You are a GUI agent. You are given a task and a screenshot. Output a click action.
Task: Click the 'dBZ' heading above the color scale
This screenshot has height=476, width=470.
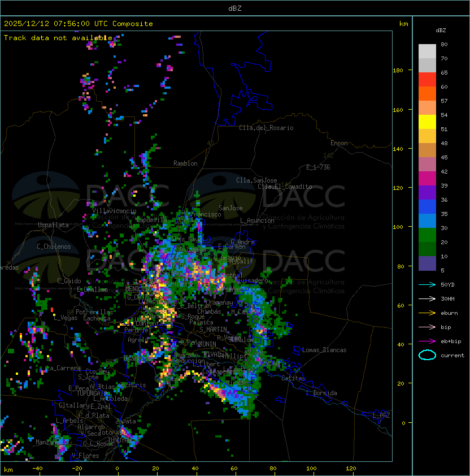point(441,31)
